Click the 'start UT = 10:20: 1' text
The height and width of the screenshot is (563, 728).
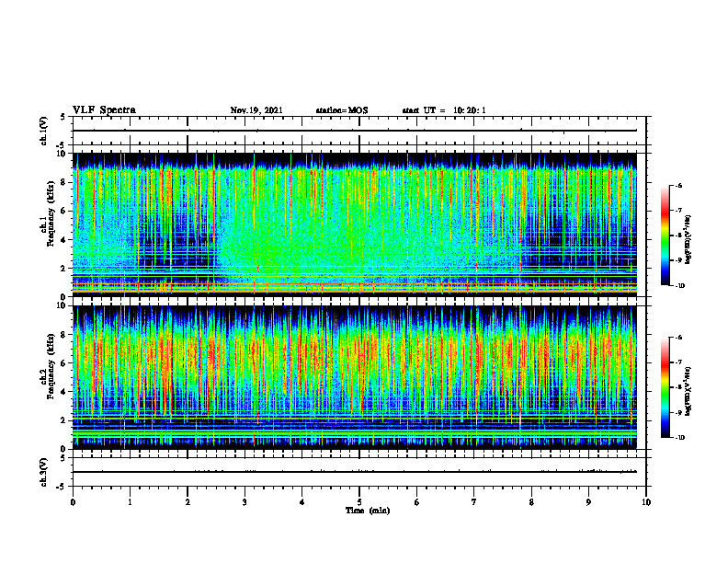pos(444,110)
